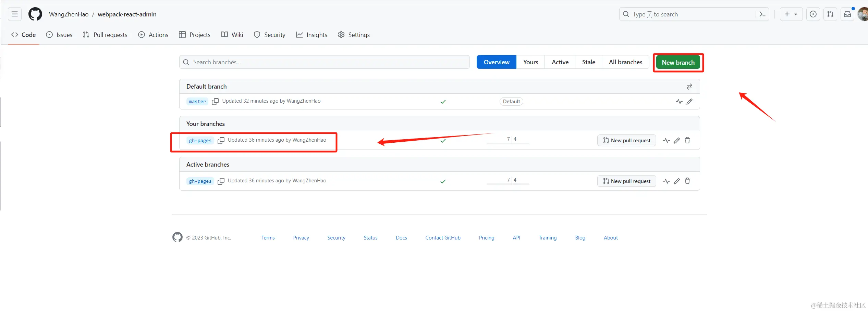The height and width of the screenshot is (311, 868).
Task: Show the Stale branches filter
Action: point(589,62)
